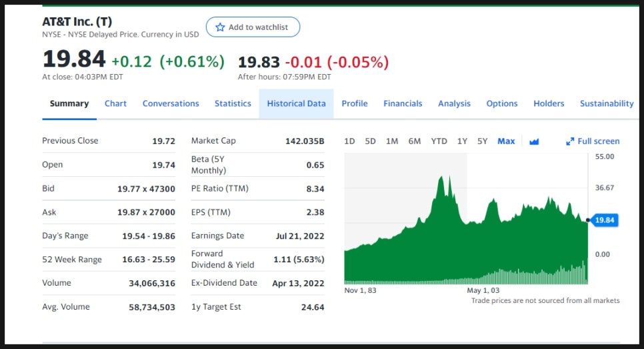Click the Volume value 34,066,316

[152, 283]
